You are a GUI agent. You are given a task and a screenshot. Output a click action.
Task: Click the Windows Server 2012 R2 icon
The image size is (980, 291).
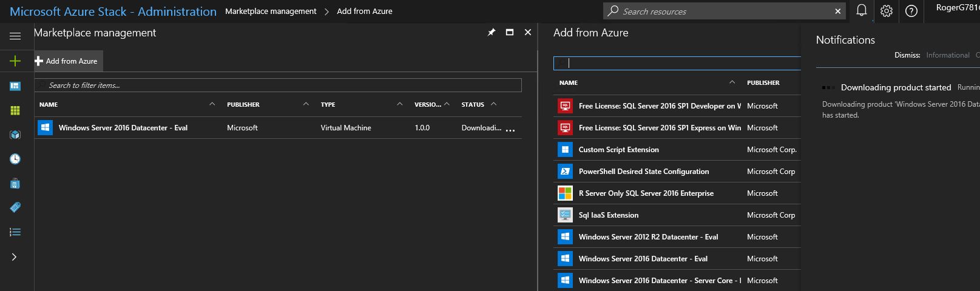[565, 236]
